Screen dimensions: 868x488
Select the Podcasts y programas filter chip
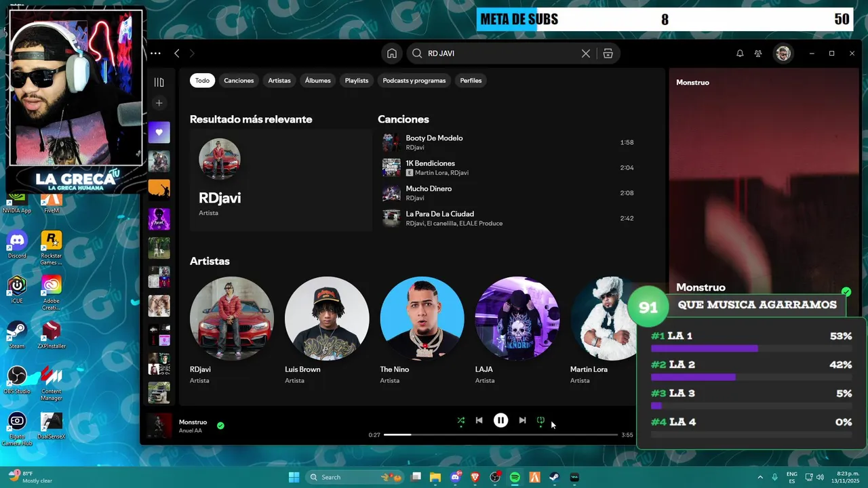(414, 80)
